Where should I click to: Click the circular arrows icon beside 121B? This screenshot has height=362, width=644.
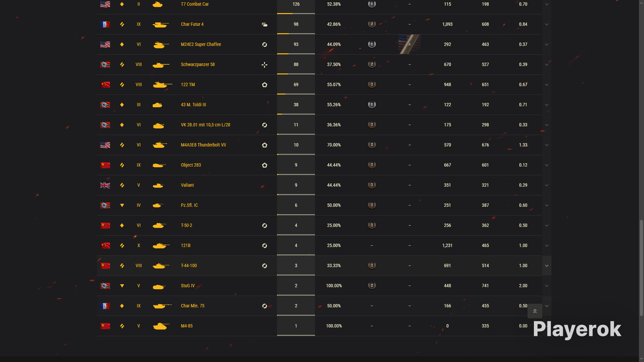point(264,246)
